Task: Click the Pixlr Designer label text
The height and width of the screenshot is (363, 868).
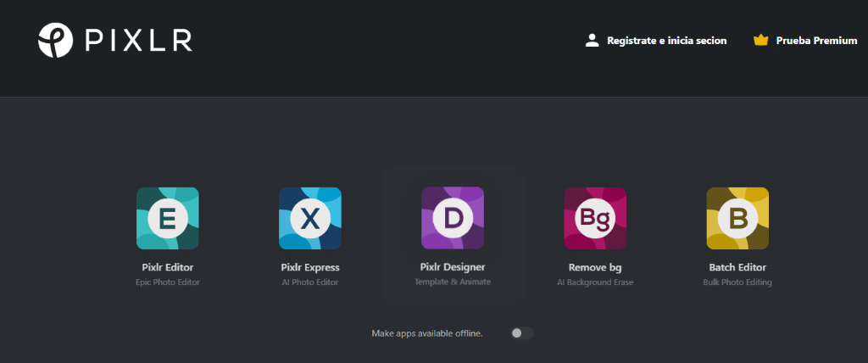Action: pos(453,267)
